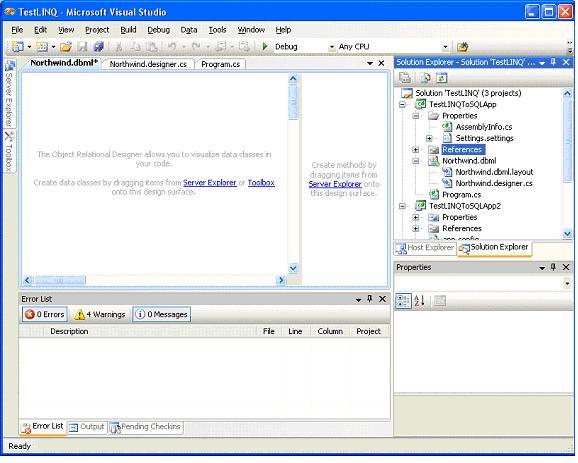Click the Property Pages icon in Properties
This screenshot has height=463, width=578.
coord(439,301)
